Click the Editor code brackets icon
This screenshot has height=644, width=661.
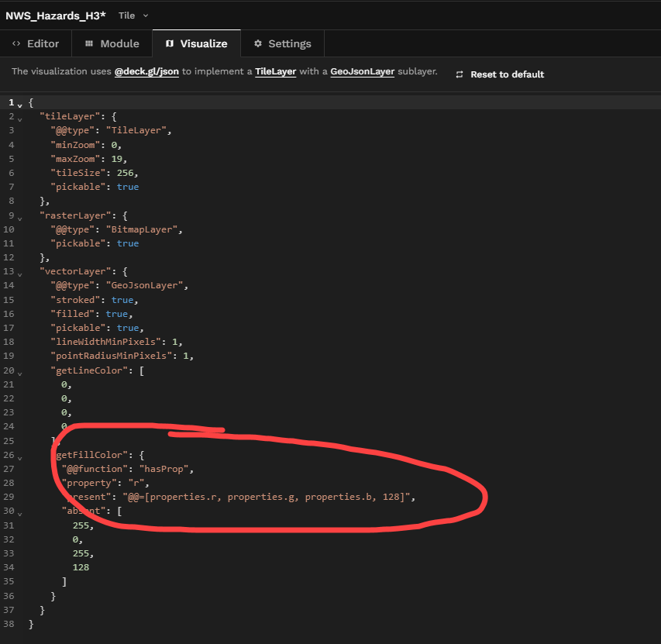point(16,43)
